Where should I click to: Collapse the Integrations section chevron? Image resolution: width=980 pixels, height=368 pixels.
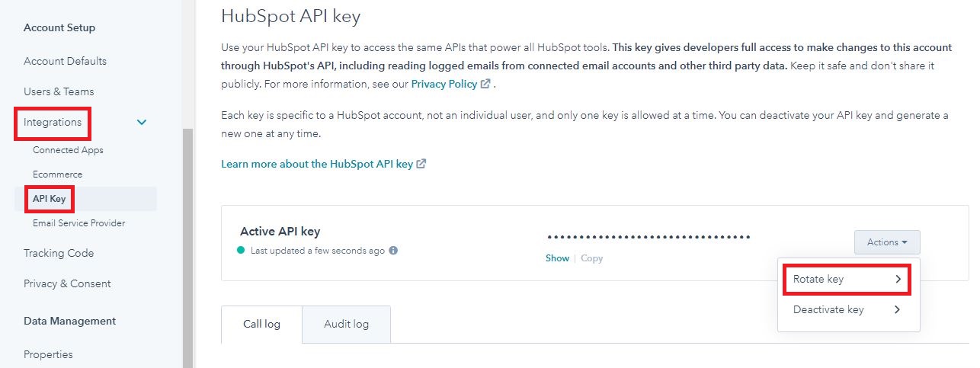[142, 122]
